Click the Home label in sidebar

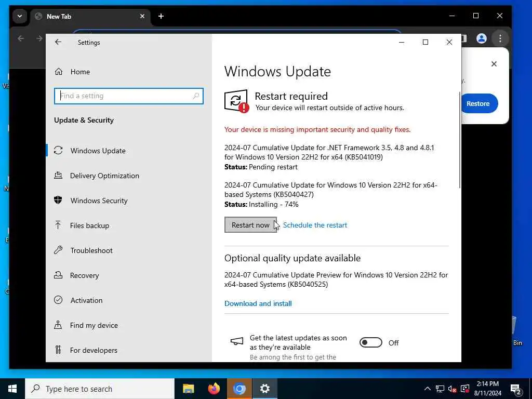click(80, 72)
